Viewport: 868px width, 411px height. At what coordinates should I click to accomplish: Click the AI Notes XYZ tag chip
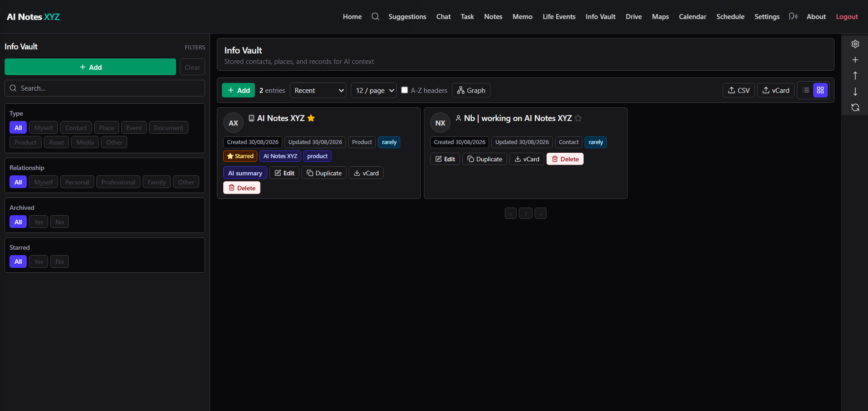pos(280,156)
